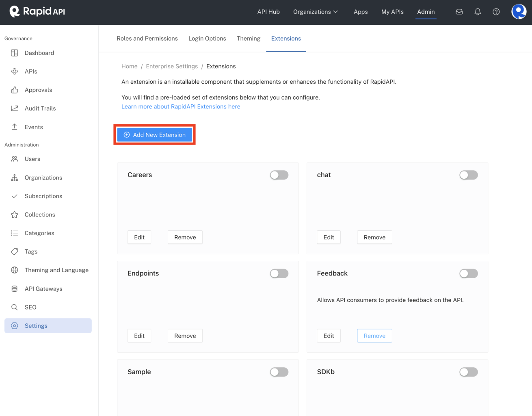Viewport: 532px width, 416px height.
Task: Enable the chat extension toggle
Action: (x=469, y=175)
